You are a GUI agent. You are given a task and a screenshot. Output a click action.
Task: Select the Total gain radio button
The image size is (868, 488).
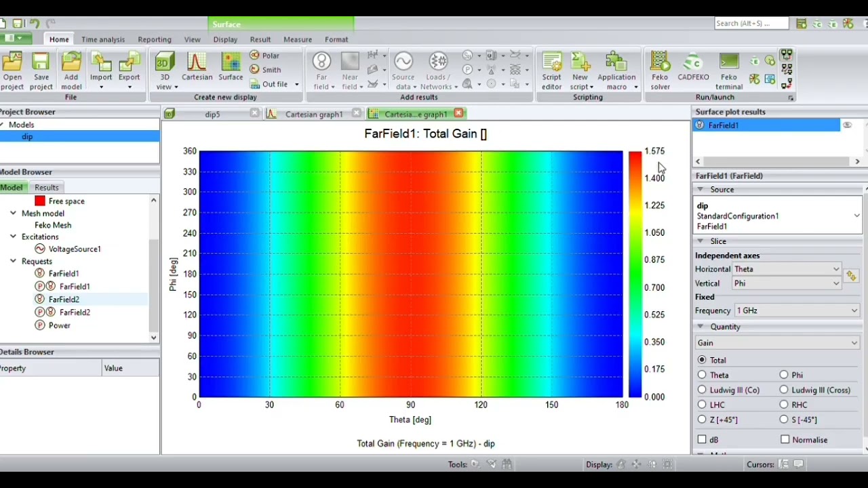(x=702, y=360)
